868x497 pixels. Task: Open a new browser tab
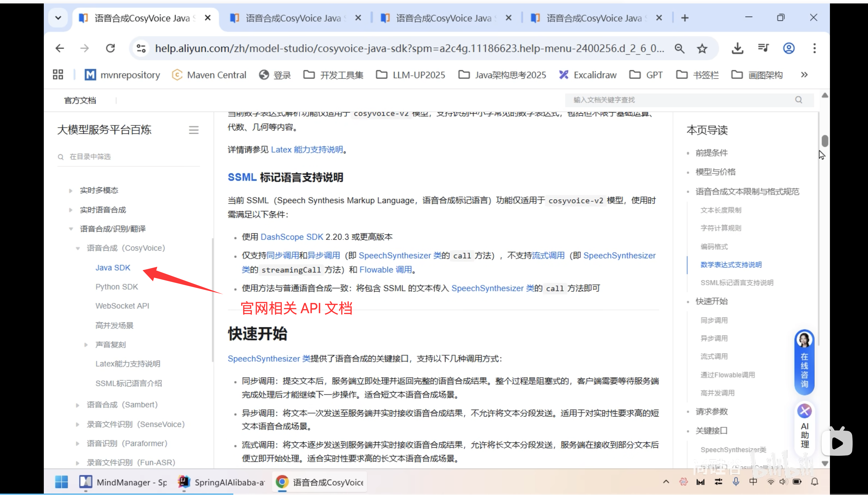coord(685,18)
